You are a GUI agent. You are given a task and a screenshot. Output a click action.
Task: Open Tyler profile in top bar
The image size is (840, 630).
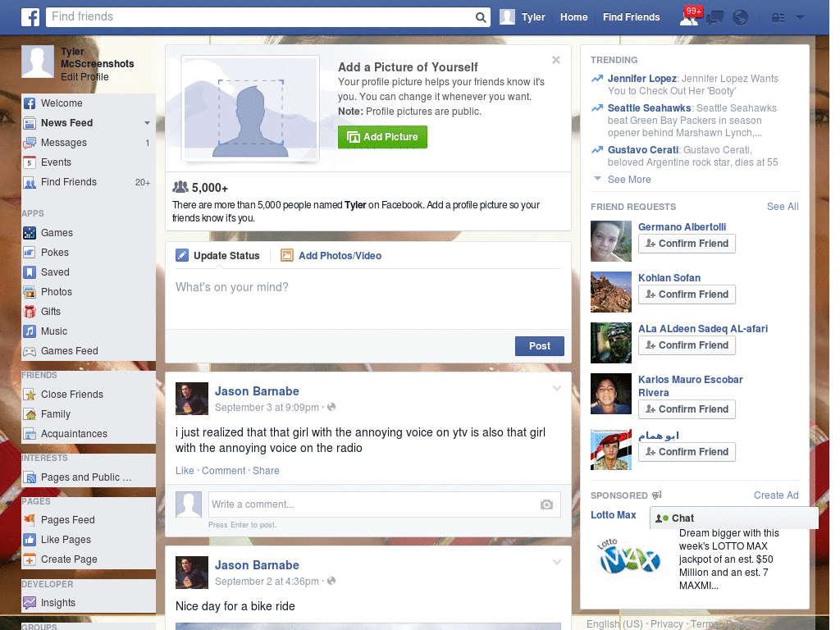(x=523, y=17)
